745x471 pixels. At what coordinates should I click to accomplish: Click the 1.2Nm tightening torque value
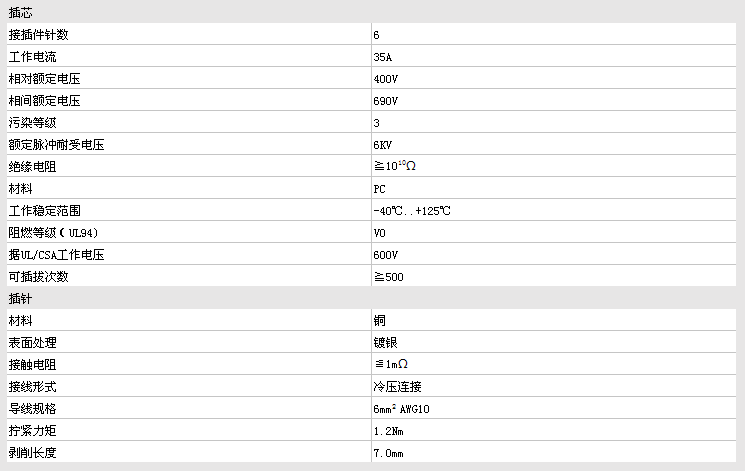[x=389, y=431]
